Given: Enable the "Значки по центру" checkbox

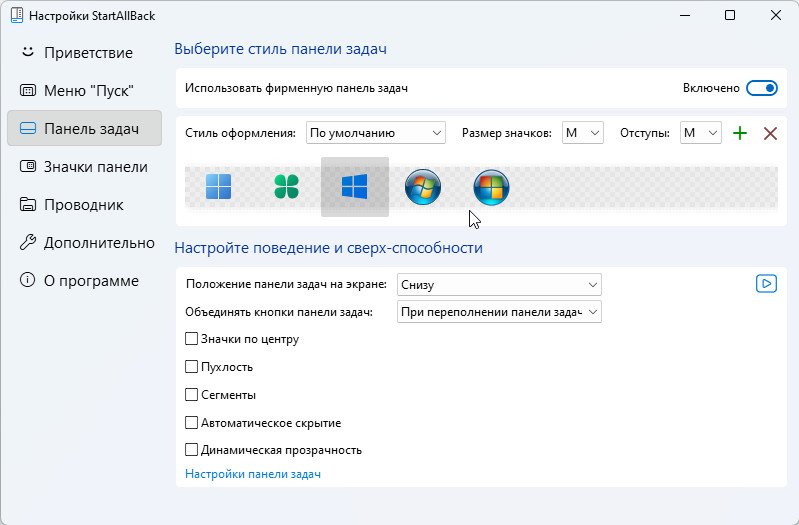Looking at the screenshot, I should 191,339.
